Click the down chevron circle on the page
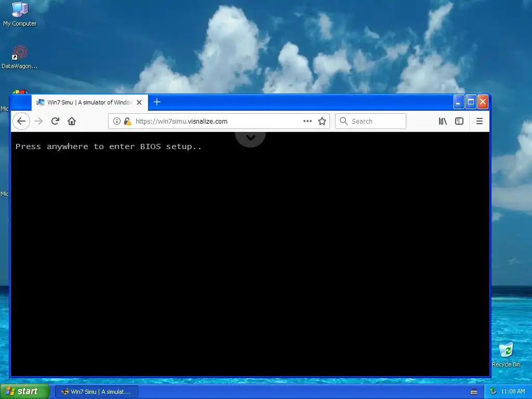This screenshot has width=532, height=399. coord(250,137)
